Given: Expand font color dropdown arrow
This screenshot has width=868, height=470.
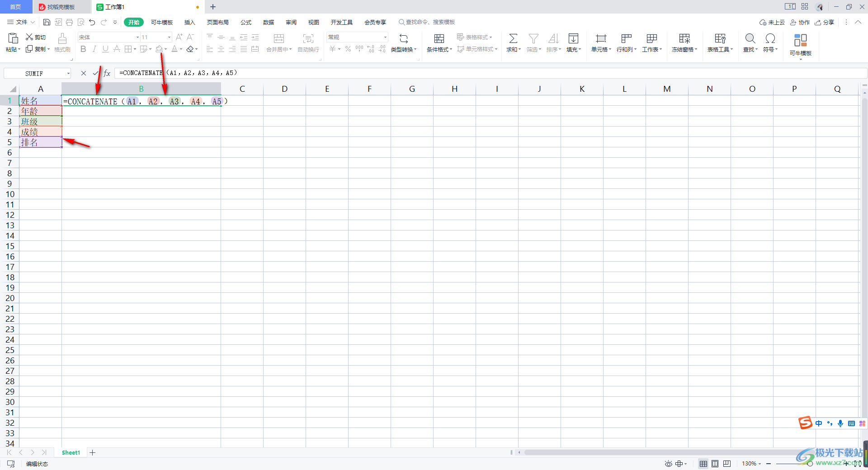Looking at the screenshot, I should [x=181, y=49].
